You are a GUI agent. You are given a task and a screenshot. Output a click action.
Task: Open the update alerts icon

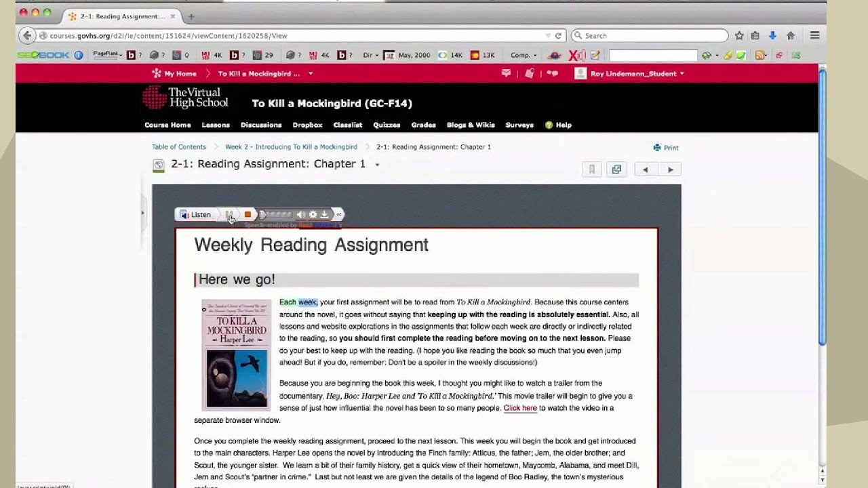530,73
